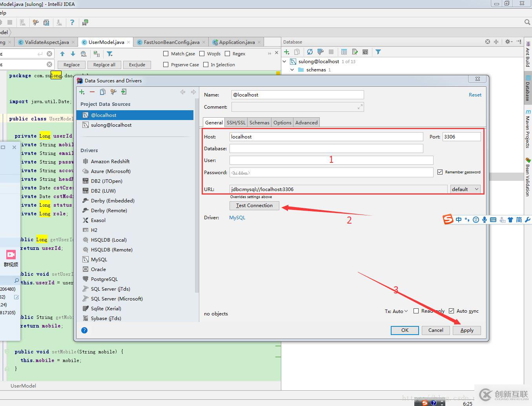
Task: Switch to the SSH/SSL tab
Action: point(236,122)
